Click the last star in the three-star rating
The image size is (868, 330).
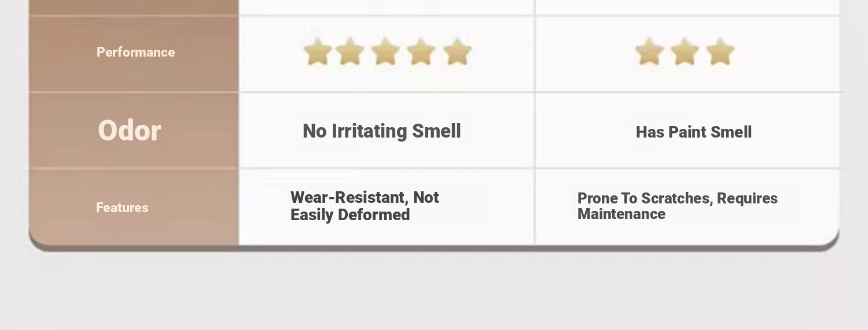[720, 52]
